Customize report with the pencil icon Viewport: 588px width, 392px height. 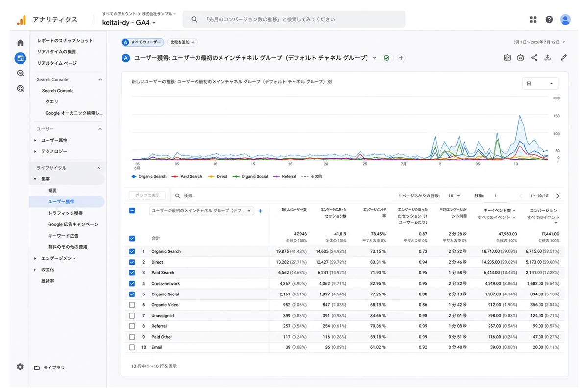[x=563, y=58]
